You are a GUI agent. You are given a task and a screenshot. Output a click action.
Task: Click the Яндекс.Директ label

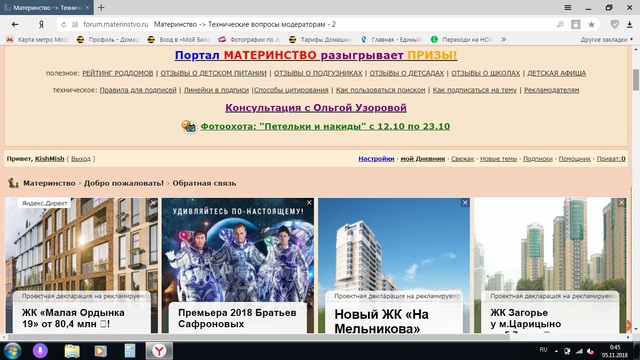[44, 203]
